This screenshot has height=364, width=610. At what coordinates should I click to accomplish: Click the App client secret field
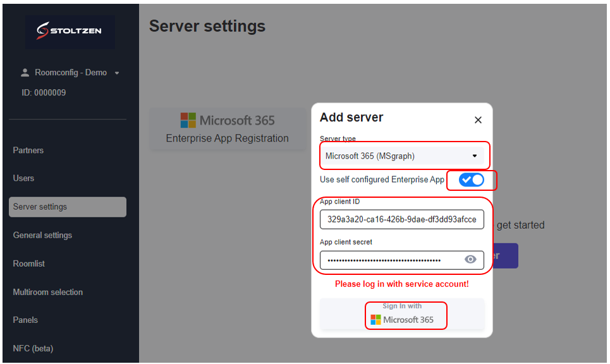pos(402,260)
